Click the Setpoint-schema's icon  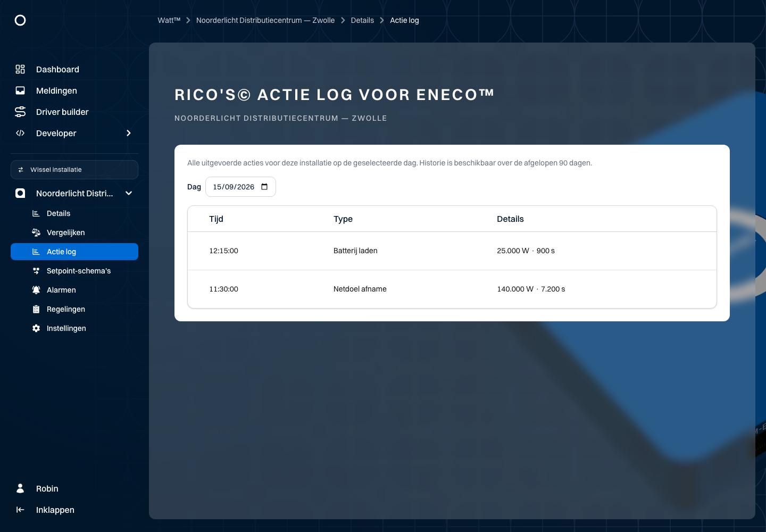(36, 271)
